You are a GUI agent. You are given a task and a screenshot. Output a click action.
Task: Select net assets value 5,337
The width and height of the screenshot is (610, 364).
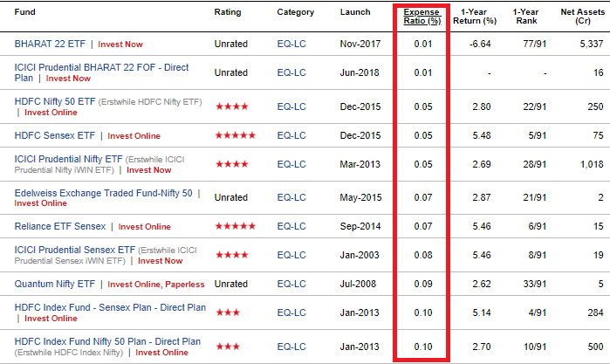pyautogui.click(x=592, y=44)
